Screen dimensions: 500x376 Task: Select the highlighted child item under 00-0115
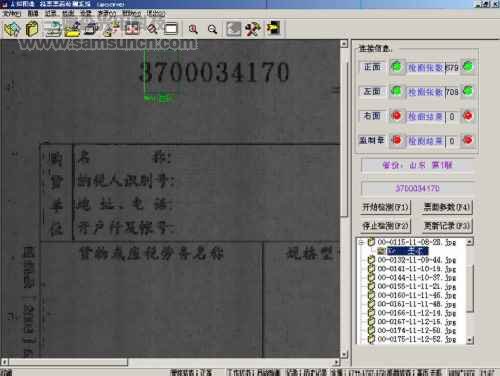408,251
